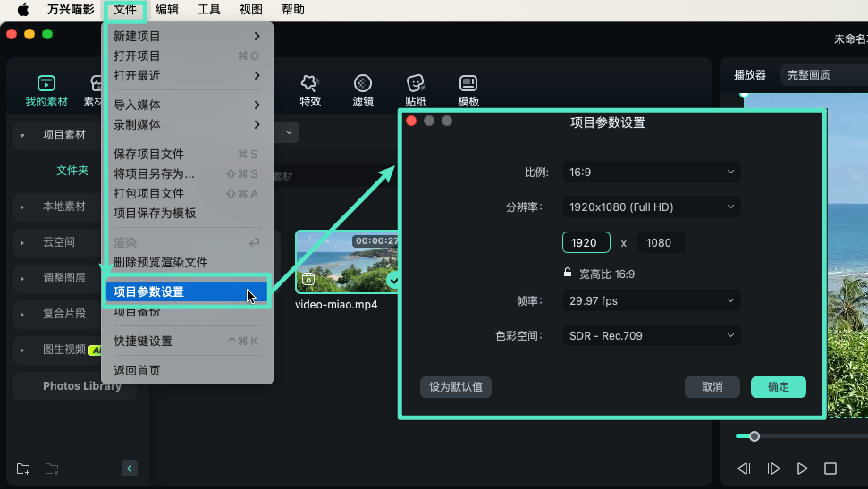
Task: Open the 特效 effects tab
Action: coord(310,90)
